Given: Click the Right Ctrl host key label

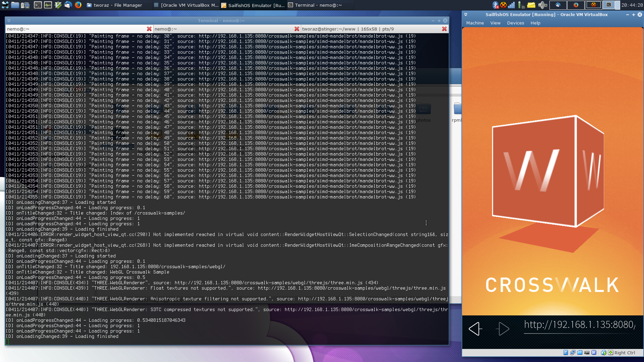Looking at the screenshot, I should [x=625, y=353].
